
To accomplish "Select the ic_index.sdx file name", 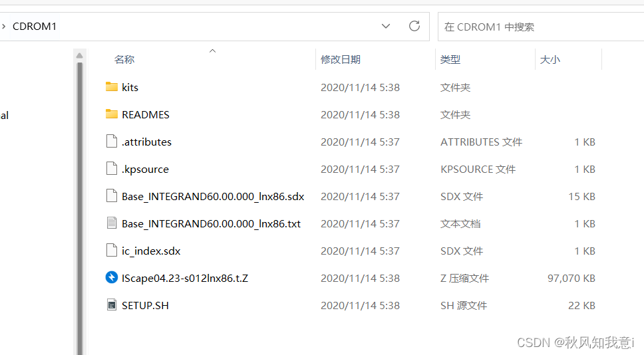I will (151, 251).
